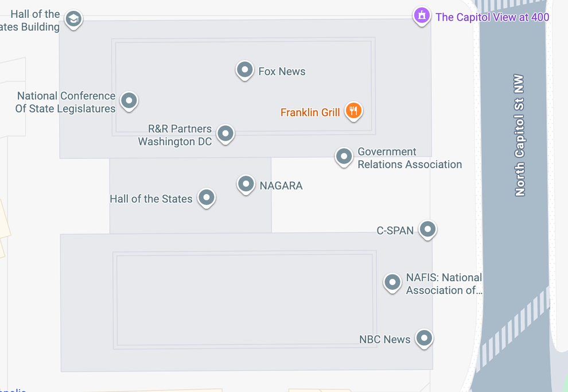Select the NAFIS location marker

tap(392, 282)
